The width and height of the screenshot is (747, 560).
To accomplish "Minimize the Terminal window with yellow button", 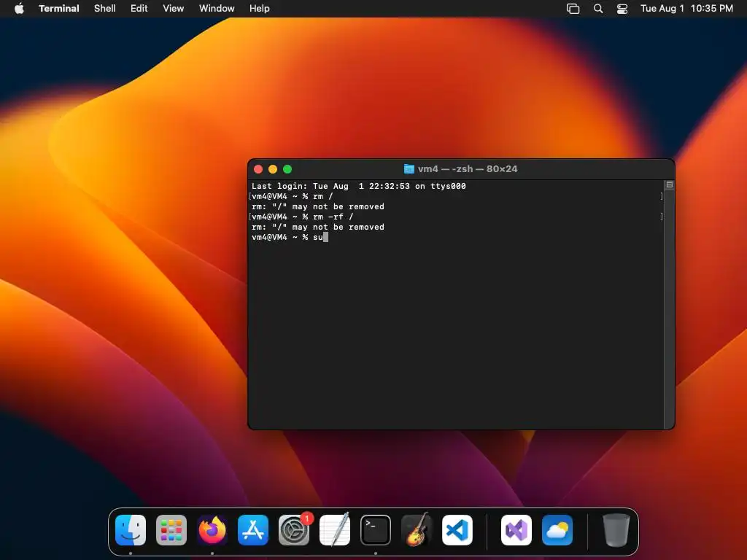I will coord(273,169).
